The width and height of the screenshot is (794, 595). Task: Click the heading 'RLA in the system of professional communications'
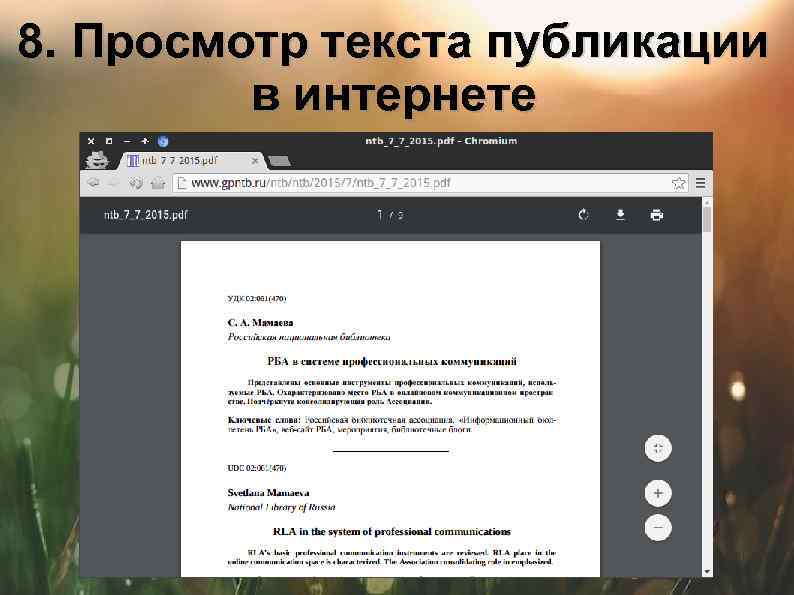click(391, 532)
